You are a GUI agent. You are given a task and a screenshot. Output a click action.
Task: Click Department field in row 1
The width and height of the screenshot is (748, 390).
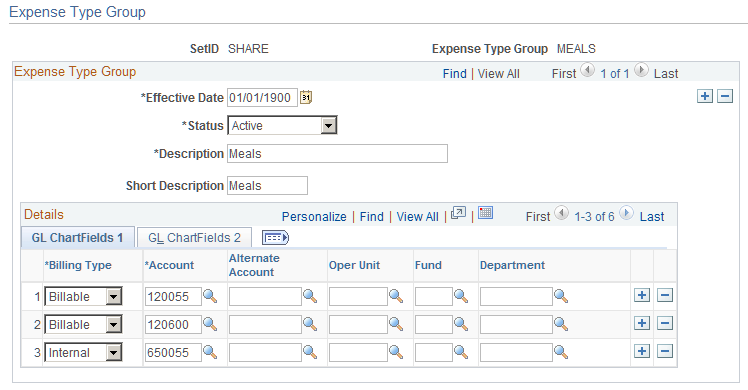click(x=516, y=297)
